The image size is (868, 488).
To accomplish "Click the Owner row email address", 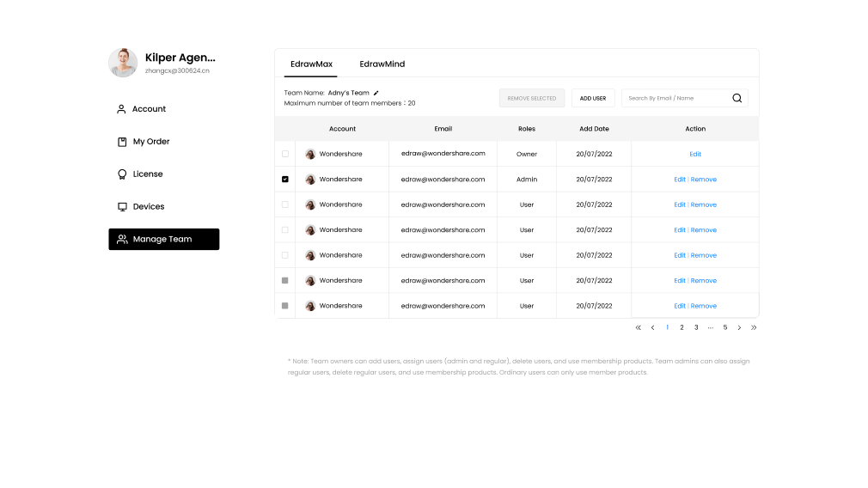I will point(443,153).
